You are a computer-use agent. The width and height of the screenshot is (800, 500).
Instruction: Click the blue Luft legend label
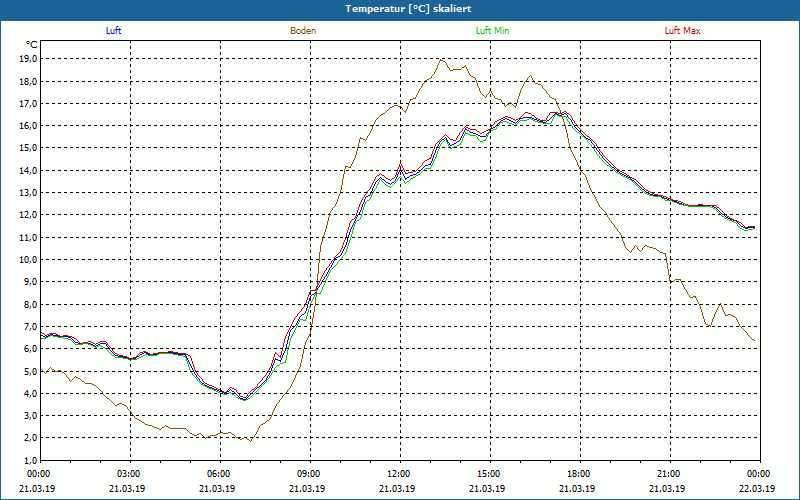(x=113, y=31)
